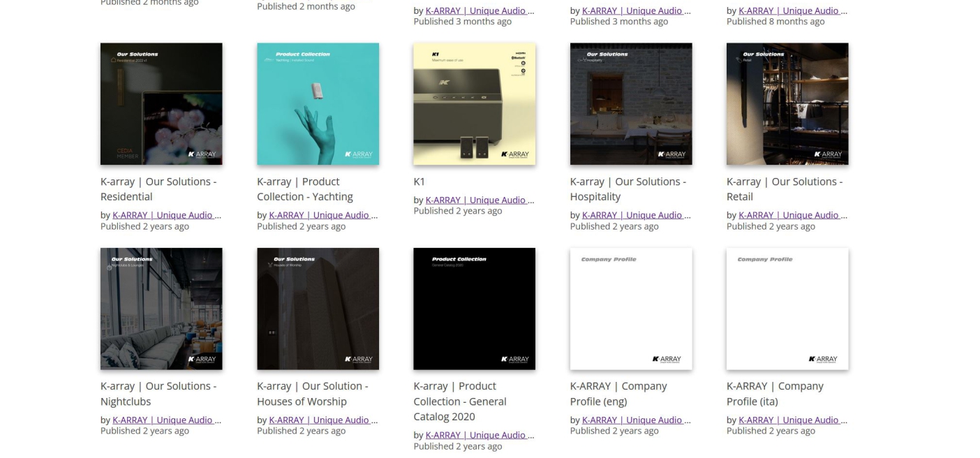Viewport: 980px width, 458px height.
Task: Click title 'K-array | Our Solutions - Hospitality'
Action: (628, 189)
